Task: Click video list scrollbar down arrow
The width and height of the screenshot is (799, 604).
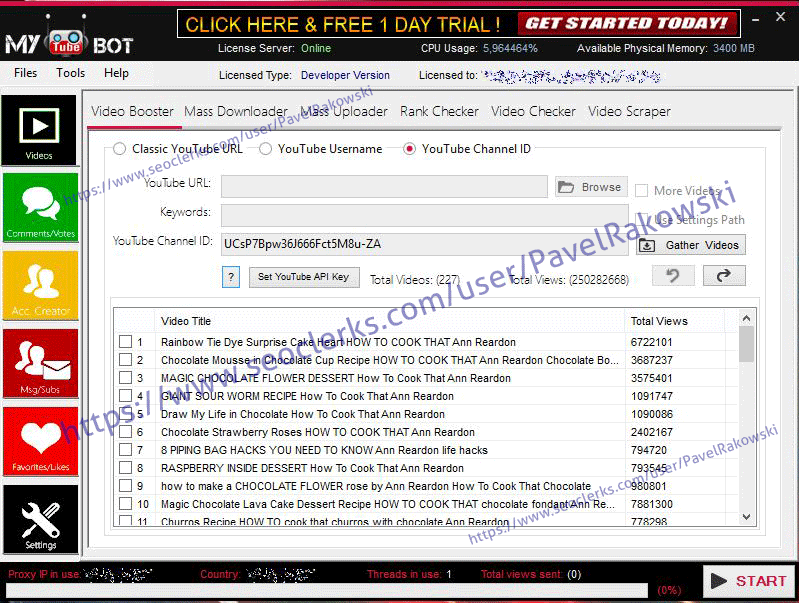Action: (747, 517)
